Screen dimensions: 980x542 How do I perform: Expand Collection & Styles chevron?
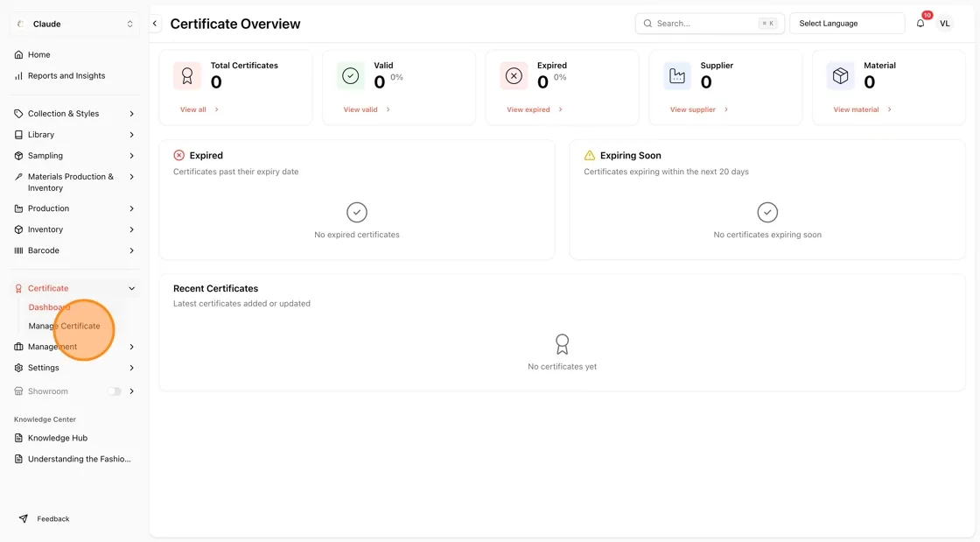point(132,114)
